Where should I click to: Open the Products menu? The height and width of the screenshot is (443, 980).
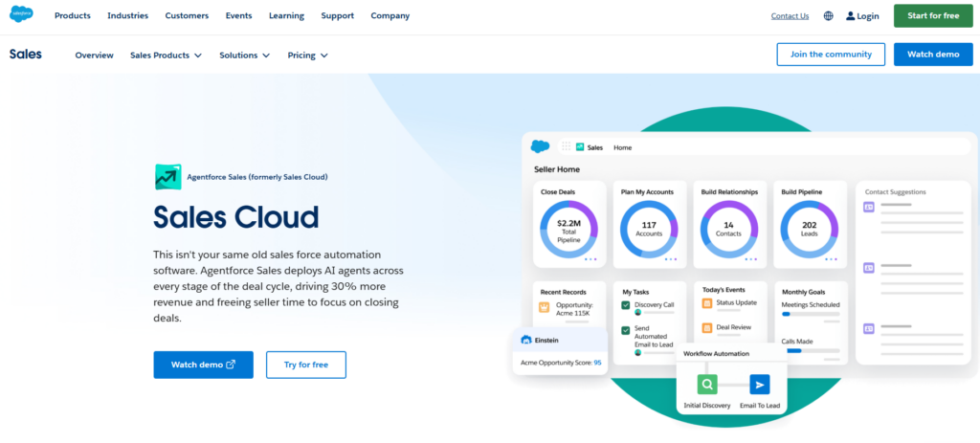click(x=73, y=15)
